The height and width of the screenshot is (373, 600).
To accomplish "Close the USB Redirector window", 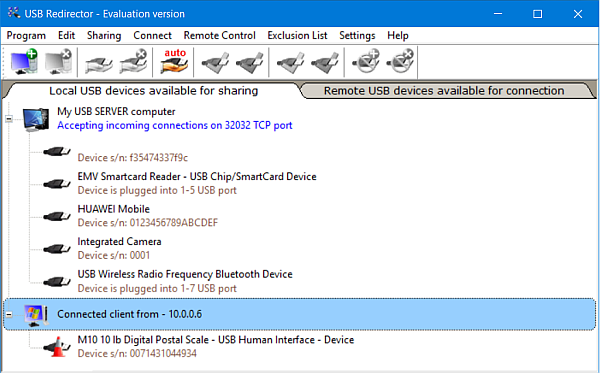I will click(578, 14).
